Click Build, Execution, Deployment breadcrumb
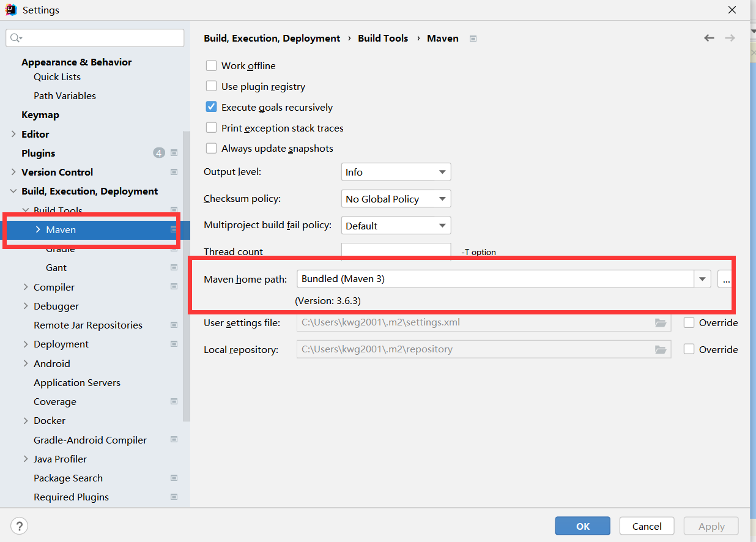Image resolution: width=756 pixels, height=542 pixels. point(272,38)
